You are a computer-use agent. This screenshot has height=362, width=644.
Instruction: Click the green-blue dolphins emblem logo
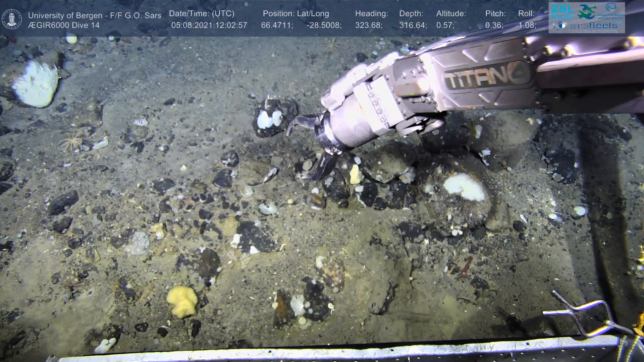click(586, 11)
